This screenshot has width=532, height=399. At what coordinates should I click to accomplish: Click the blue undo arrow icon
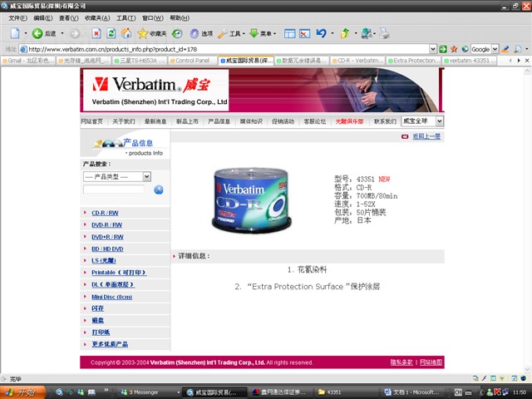pyautogui.click(x=322, y=33)
